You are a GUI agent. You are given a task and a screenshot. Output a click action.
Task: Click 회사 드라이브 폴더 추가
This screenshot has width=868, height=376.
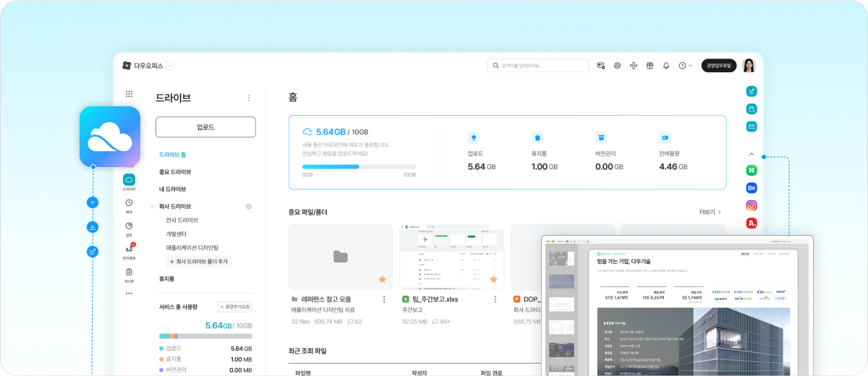click(199, 261)
